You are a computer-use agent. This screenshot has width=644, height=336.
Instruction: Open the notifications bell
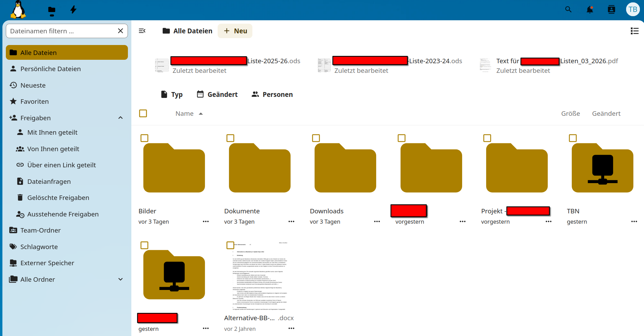pyautogui.click(x=590, y=10)
